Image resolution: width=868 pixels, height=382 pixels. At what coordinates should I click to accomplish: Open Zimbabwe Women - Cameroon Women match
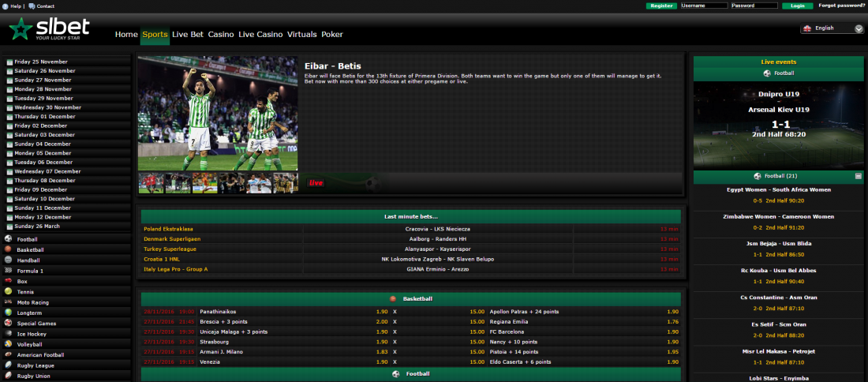point(778,217)
